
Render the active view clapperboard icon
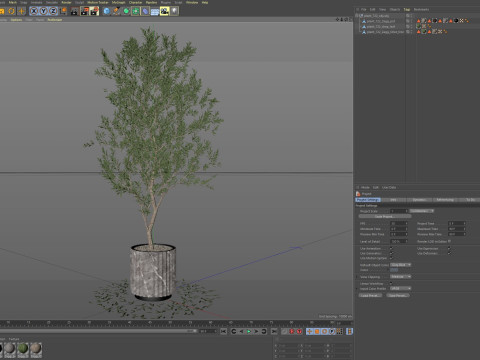[x=74, y=11]
